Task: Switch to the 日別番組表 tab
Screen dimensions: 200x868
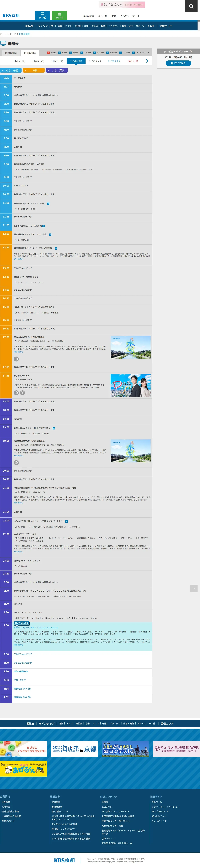Action: pos(30,53)
